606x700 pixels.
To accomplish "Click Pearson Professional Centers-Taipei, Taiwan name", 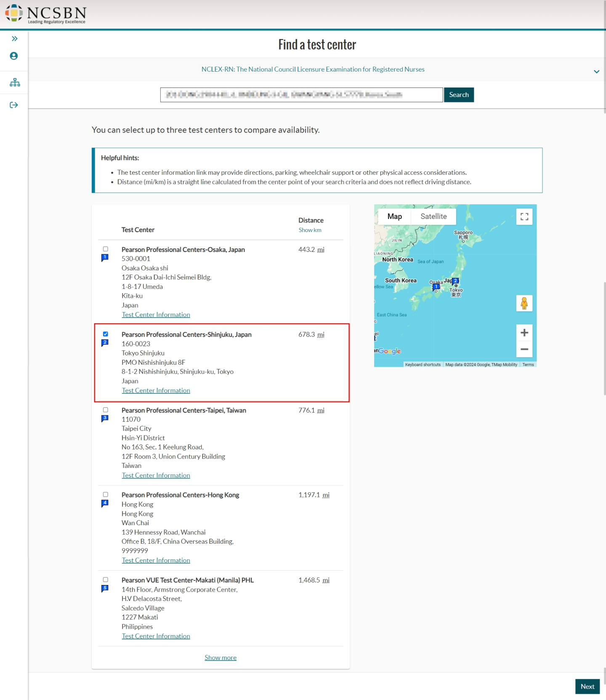I will point(184,410).
